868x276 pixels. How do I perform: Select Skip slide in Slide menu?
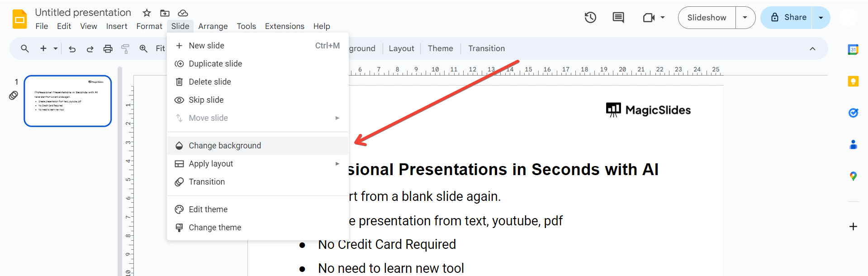pos(206,100)
